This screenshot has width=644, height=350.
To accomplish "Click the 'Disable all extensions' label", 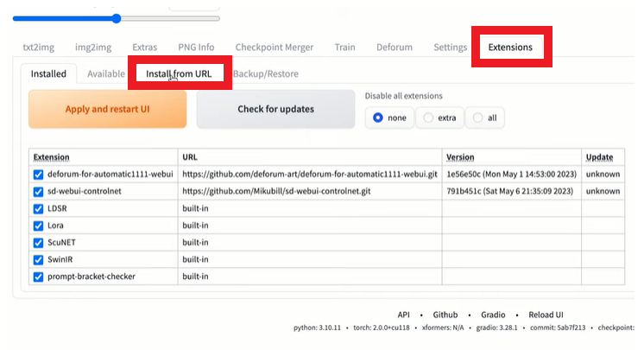I will (x=404, y=96).
